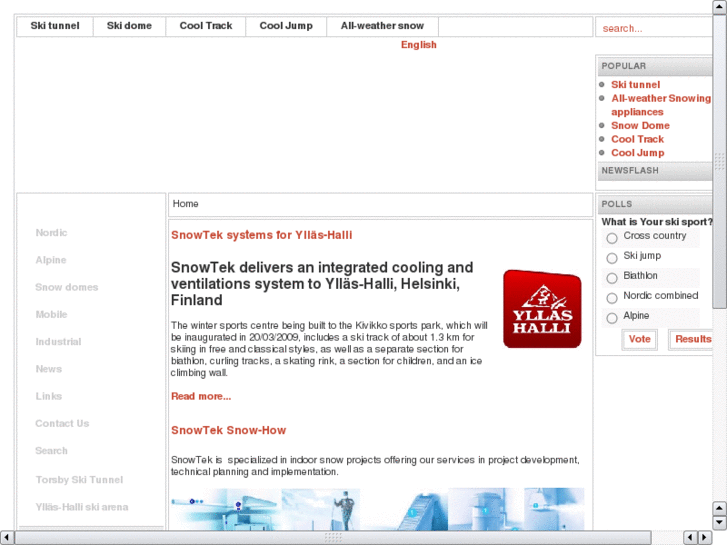This screenshot has width=727, height=545.
Task: Open Cool Jump in Popular list
Action: coord(638,153)
